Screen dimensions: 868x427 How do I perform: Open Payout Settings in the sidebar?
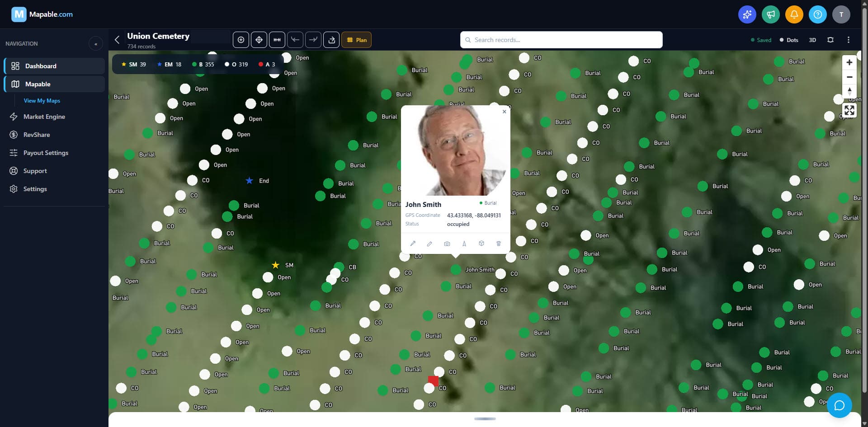click(x=46, y=153)
